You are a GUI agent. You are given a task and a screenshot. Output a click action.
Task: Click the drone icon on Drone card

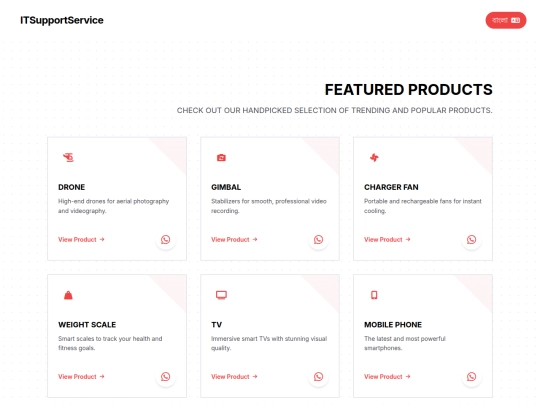click(x=68, y=157)
